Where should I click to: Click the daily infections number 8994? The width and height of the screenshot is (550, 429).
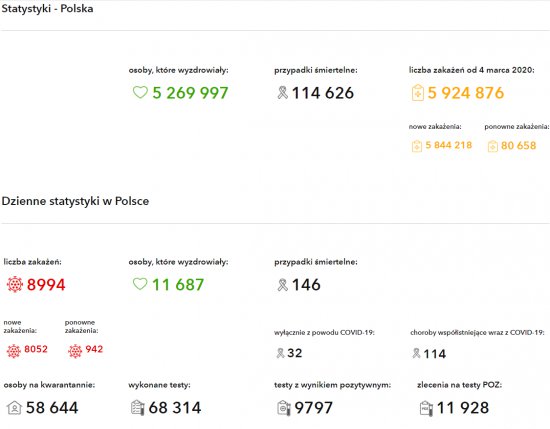coord(46,284)
